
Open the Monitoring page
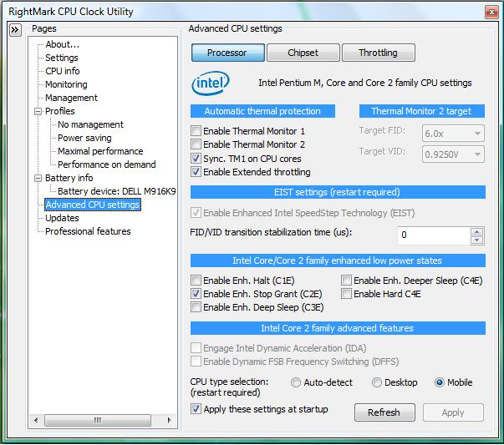pyautogui.click(x=66, y=84)
